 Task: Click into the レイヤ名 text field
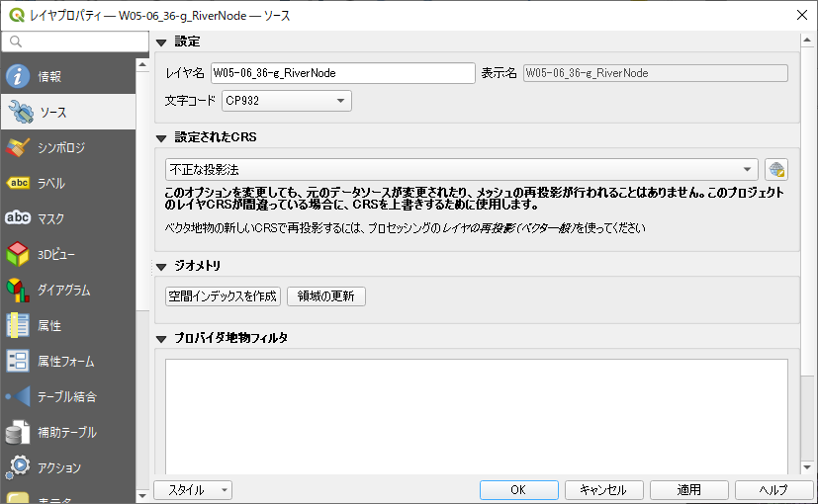pyautogui.click(x=342, y=73)
